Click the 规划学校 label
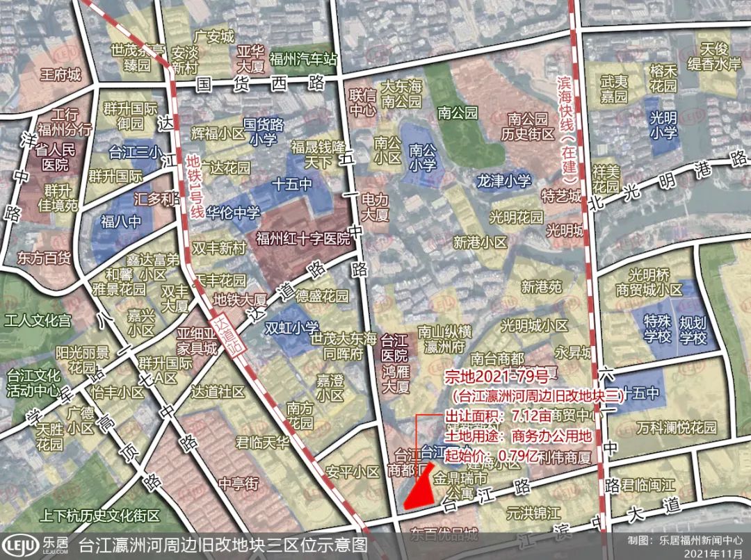 (x=693, y=330)
